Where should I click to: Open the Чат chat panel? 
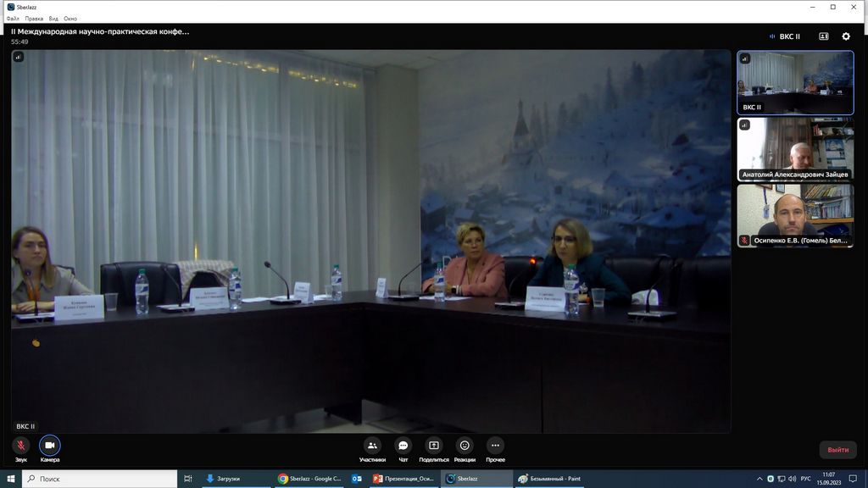403,446
